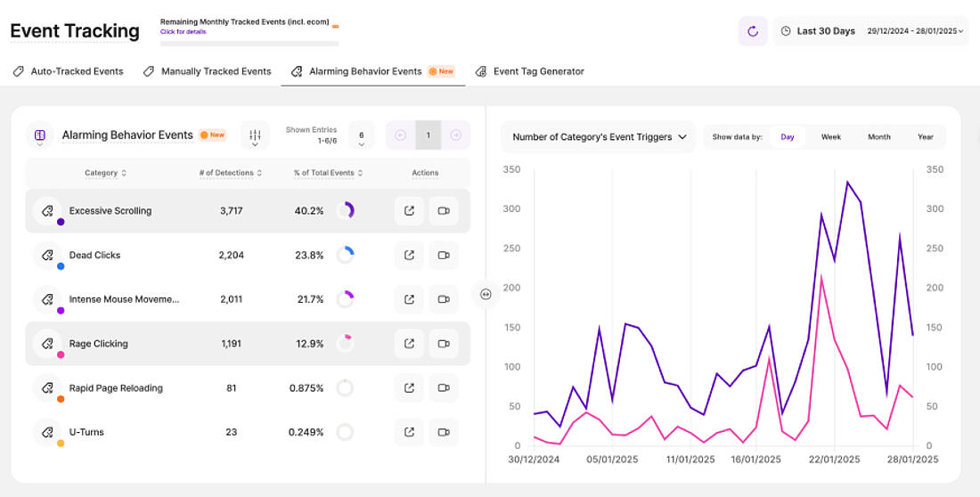Click the 2,204 detections value
Image resolution: width=980 pixels, height=497 pixels.
tap(232, 255)
